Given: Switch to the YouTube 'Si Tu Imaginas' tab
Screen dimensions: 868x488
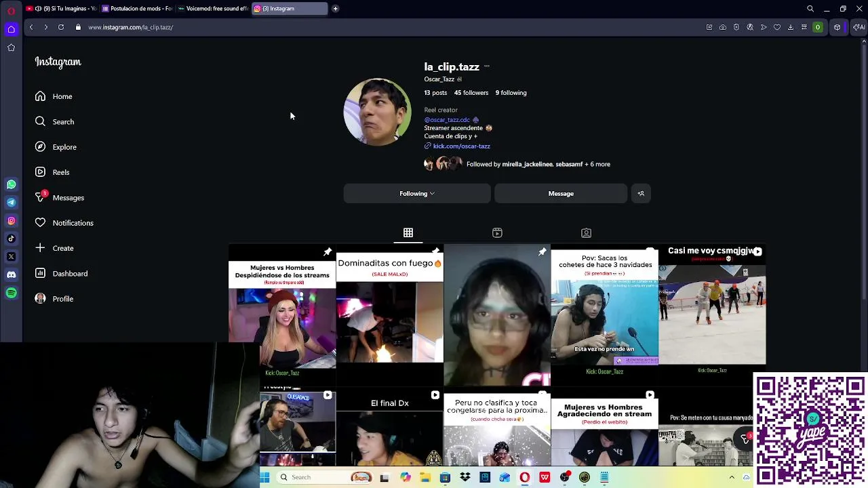Looking at the screenshot, I should pos(61,9).
